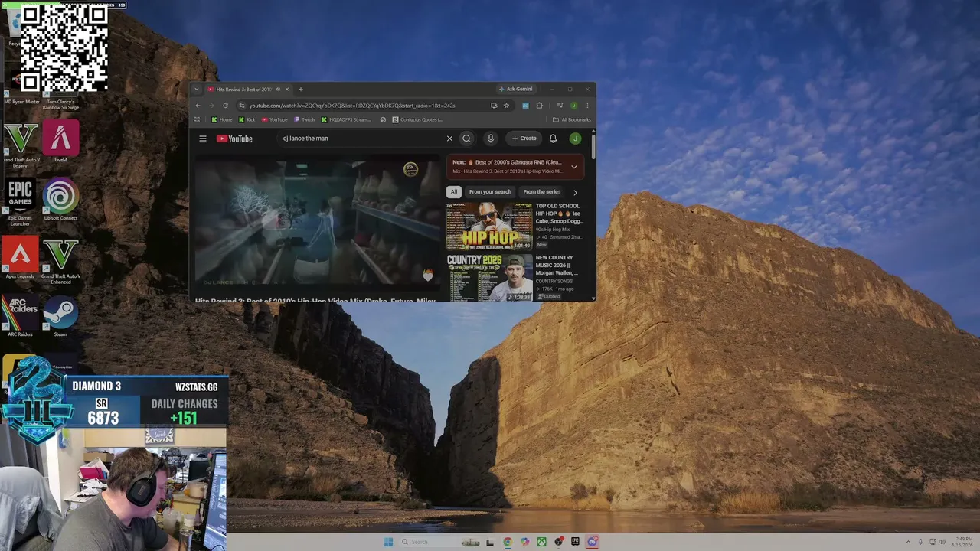Image resolution: width=980 pixels, height=551 pixels.
Task: Show more filter chips with the arrow
Action: [575, 192]
